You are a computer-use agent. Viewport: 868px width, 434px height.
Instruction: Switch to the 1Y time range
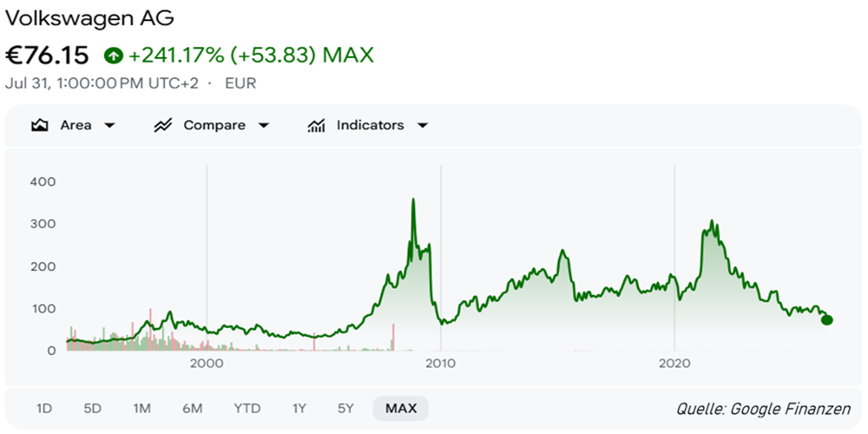299,409
